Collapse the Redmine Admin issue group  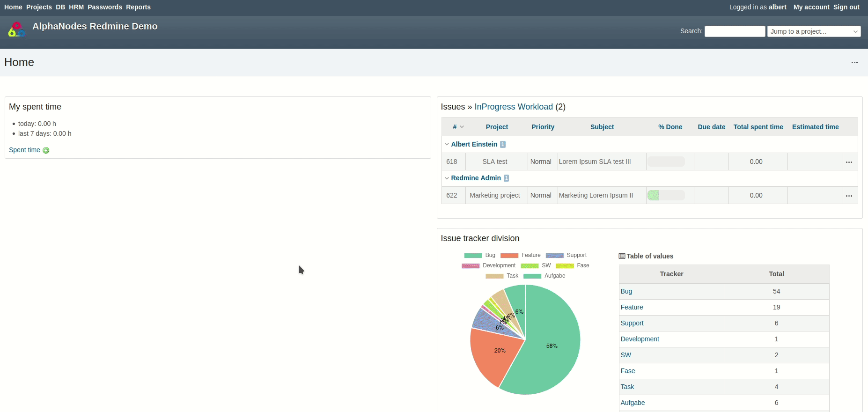click(x=447, y=178)
